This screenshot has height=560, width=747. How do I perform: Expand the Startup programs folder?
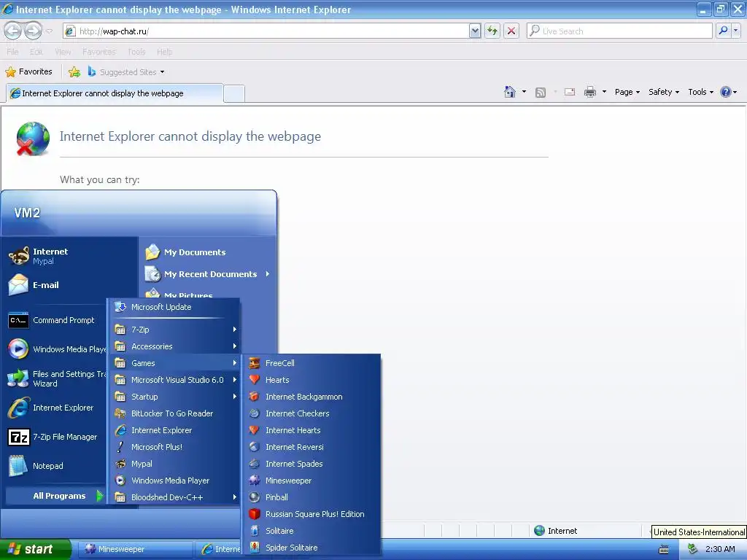click(x=174, y=397)
